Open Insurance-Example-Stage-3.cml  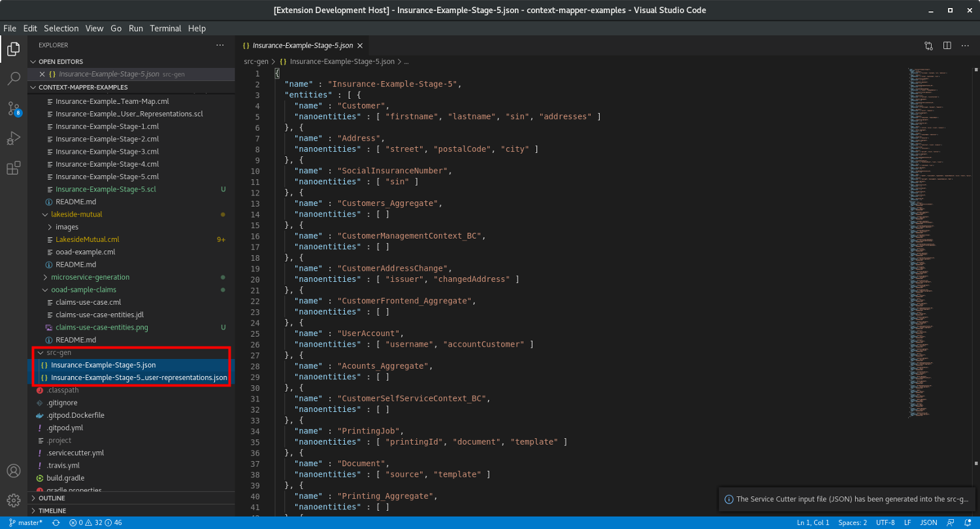(x=131, y=152)
